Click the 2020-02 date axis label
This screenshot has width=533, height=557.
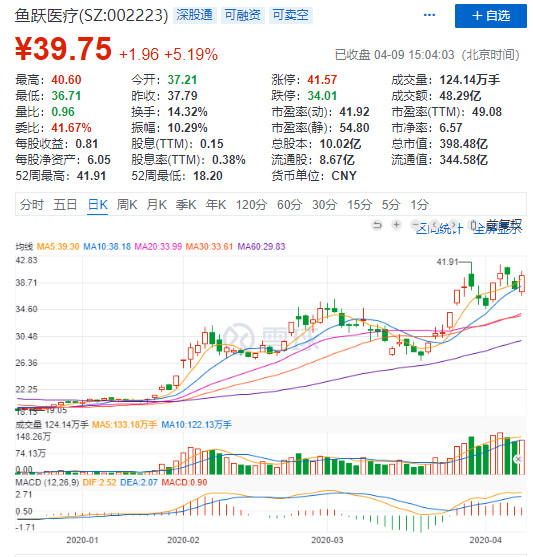[x=183, y=540]
